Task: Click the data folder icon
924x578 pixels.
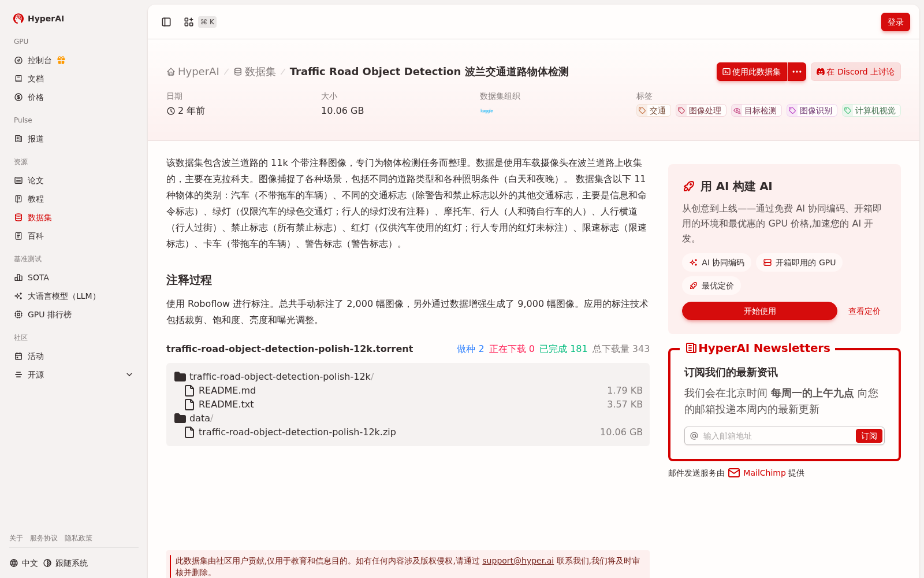Action: click(180, 418)
